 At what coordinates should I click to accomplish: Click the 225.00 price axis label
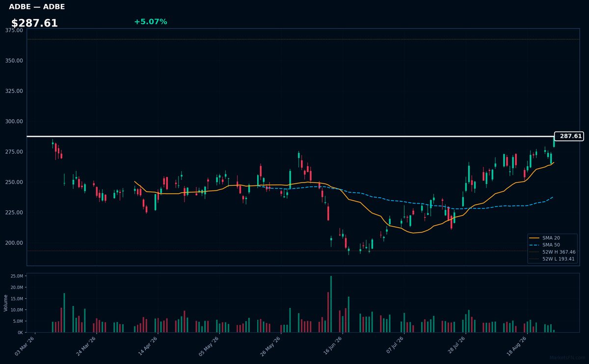click(x=14, y=213)
